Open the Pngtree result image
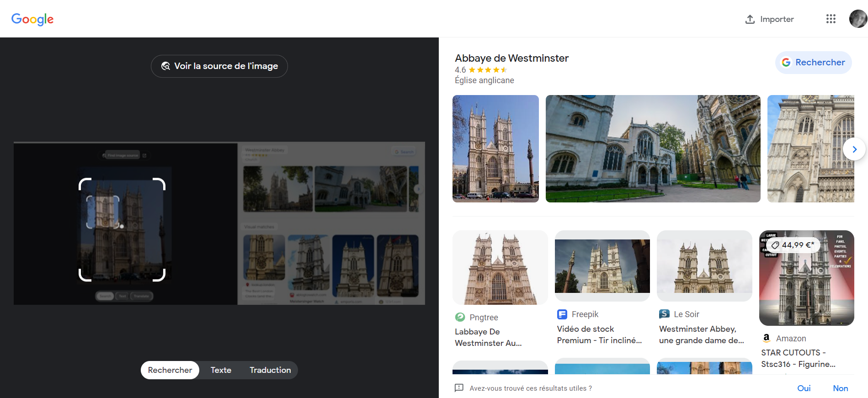868x398 pixels. [500, 267]
